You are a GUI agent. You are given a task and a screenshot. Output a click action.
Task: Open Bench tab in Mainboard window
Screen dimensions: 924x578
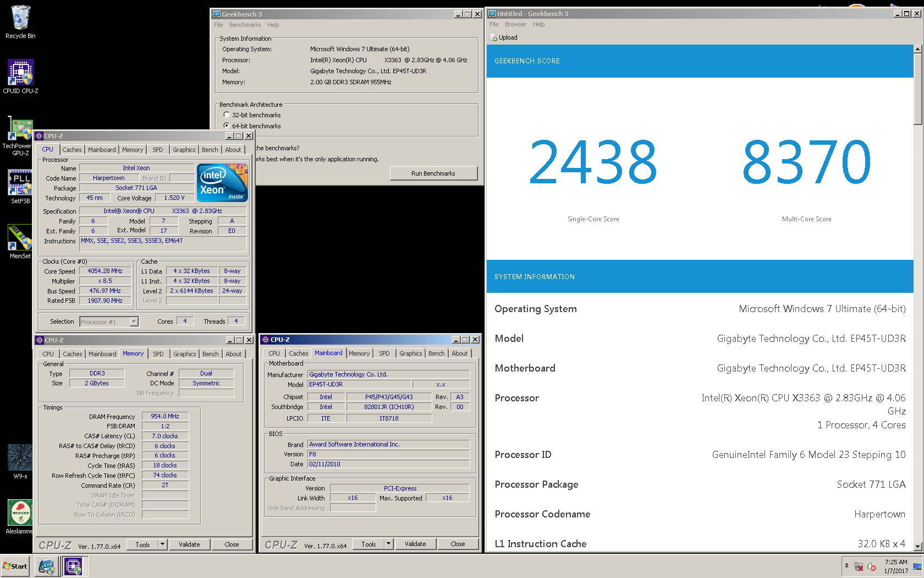click(437, 353)
